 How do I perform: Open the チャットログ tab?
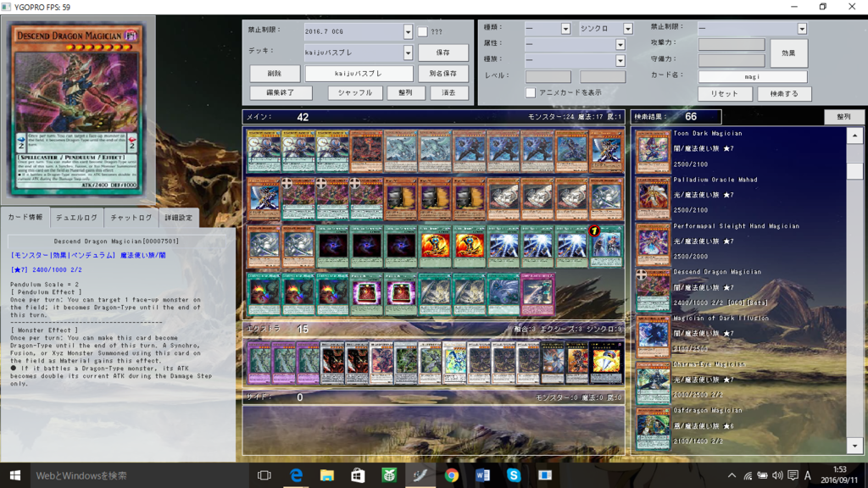tap(131, 218)
